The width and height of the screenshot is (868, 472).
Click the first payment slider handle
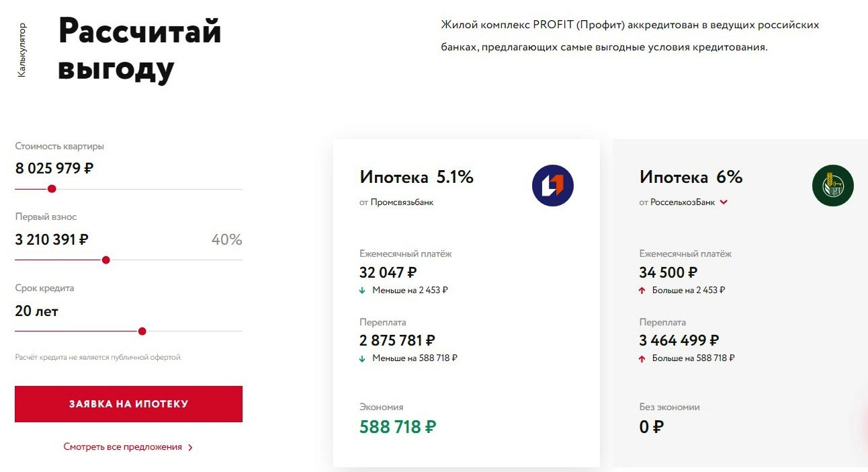105,260
